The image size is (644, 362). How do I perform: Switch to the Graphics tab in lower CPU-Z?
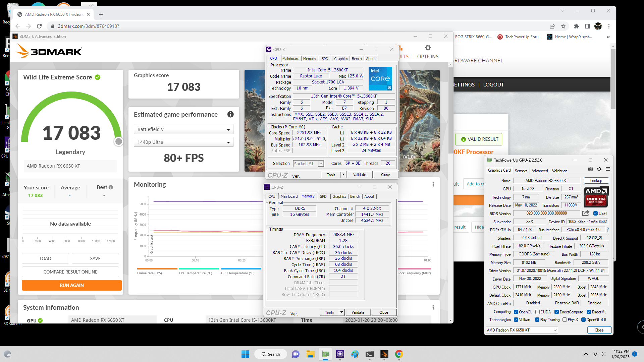tap(339, 196)
